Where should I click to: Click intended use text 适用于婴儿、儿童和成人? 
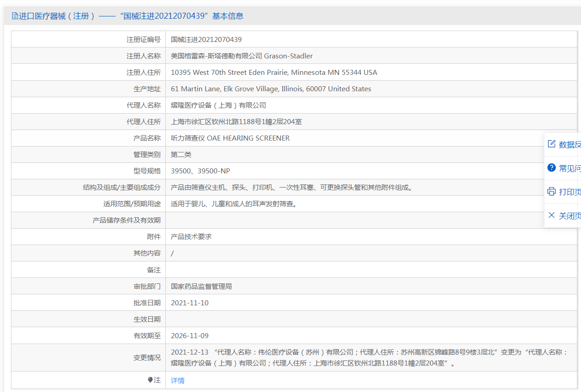tap(235, 204)
